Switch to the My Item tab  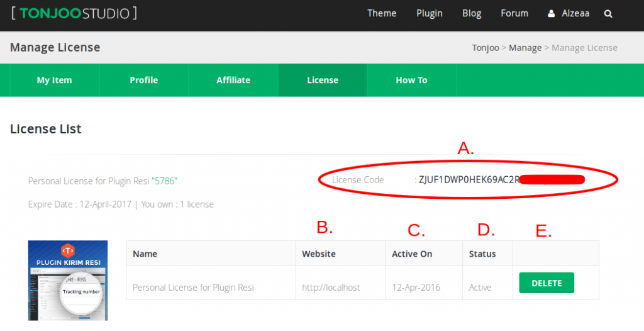tap(54, 80)
